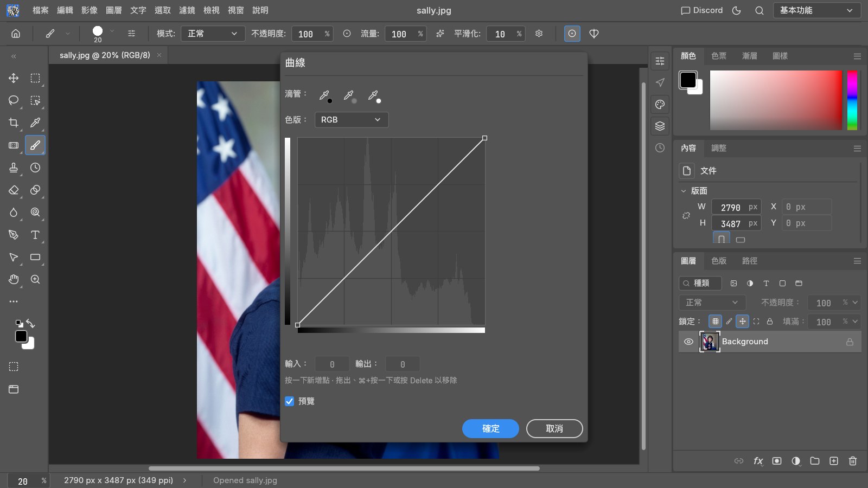Select the Hand tool

(14, 279)
